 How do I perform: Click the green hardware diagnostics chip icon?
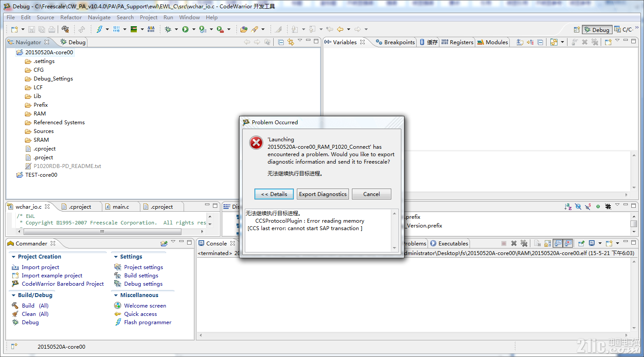pos(134,29)
